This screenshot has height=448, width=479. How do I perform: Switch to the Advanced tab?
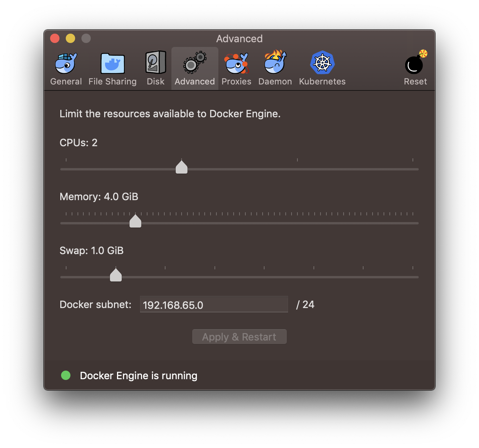tap(194, 68)
